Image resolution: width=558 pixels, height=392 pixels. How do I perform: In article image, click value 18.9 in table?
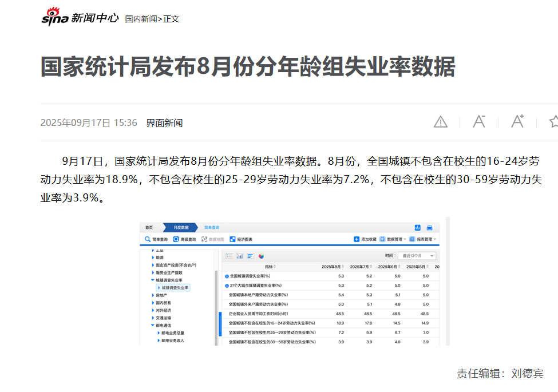click(341, 323)
